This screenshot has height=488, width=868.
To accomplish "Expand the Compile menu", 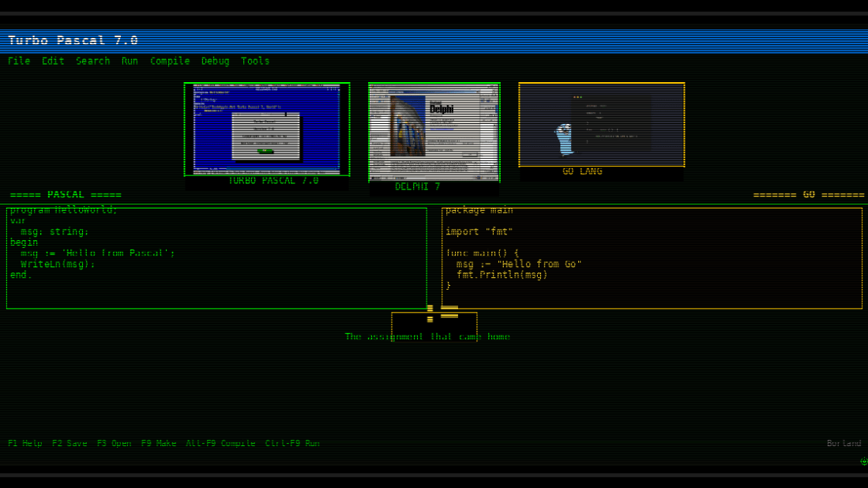I will point(170,61).
